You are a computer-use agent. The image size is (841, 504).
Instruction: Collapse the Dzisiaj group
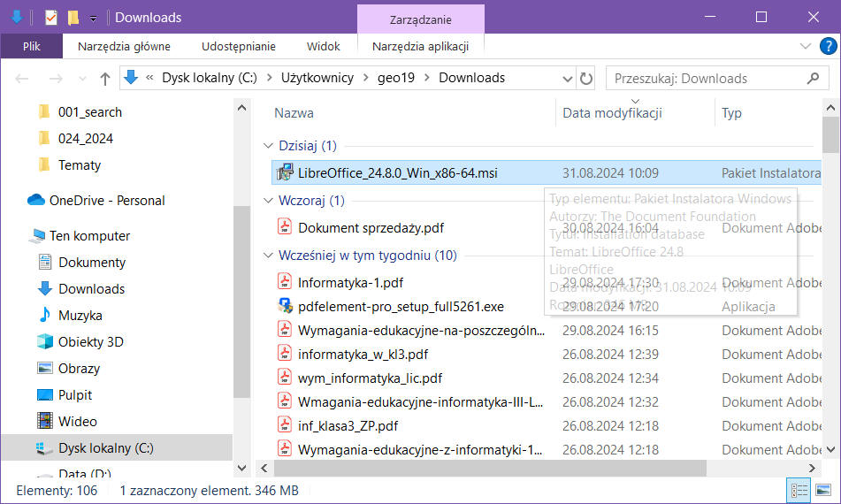click(x=269, y=146)
